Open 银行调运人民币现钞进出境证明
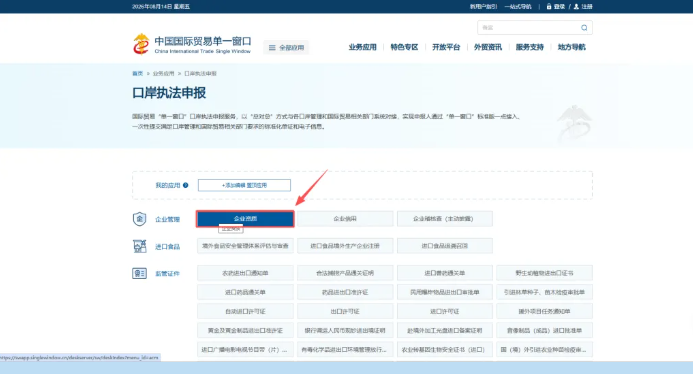This screenshot has height=374, width=693. (345, 330)
